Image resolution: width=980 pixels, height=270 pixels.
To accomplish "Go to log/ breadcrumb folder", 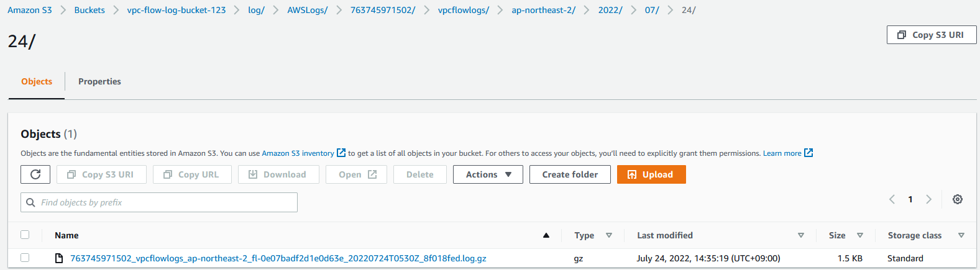I will point(256,10).
